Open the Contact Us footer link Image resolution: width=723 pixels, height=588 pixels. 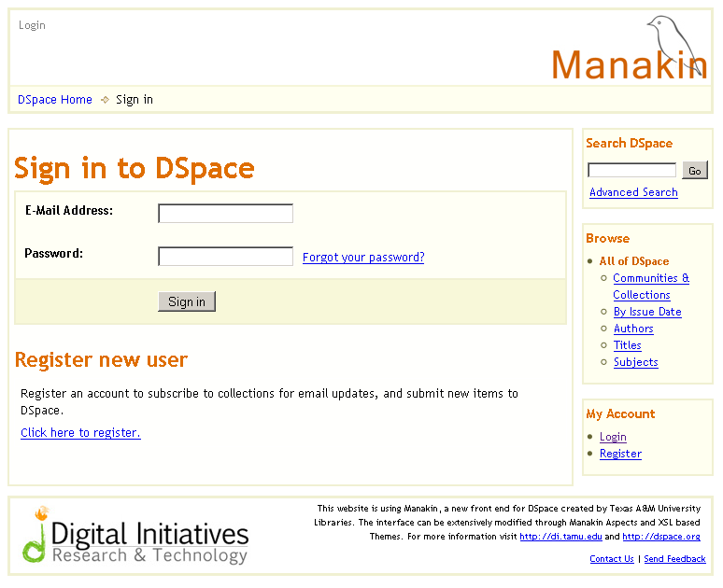click(612, 559)
